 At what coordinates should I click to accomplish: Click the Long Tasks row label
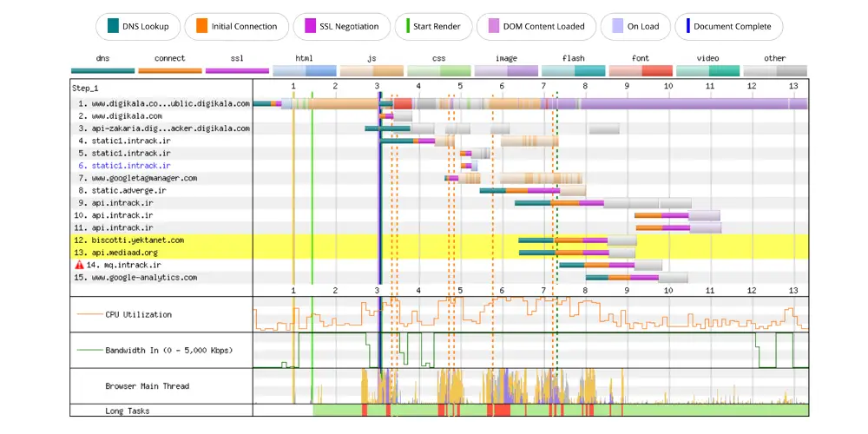[126, 410]
